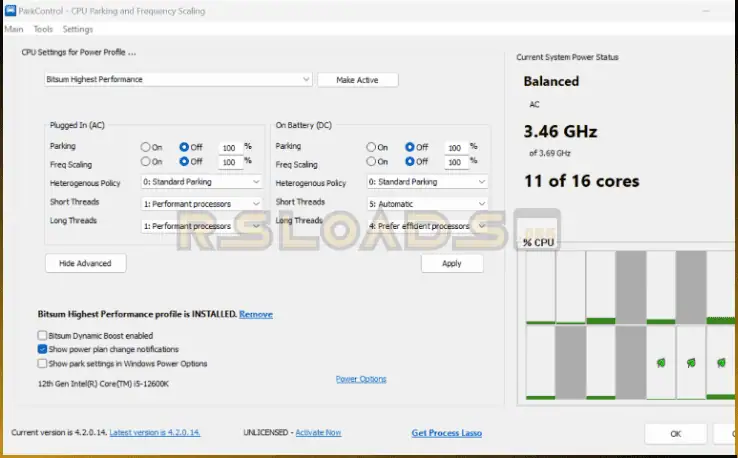Click the Remove profile link
The image size is (738, 458).
[x=255, y=314]
